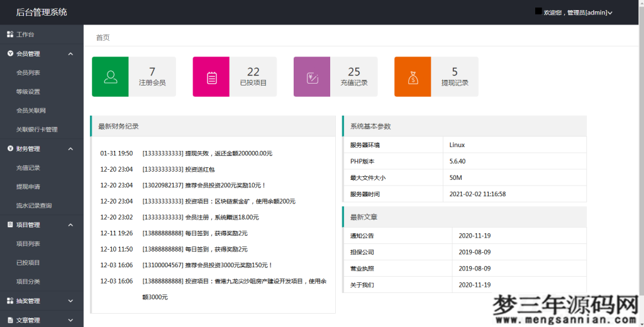Collapse the 会员管理 menu chevron
Screen dimensions: 644x327
tap(70, 54)
